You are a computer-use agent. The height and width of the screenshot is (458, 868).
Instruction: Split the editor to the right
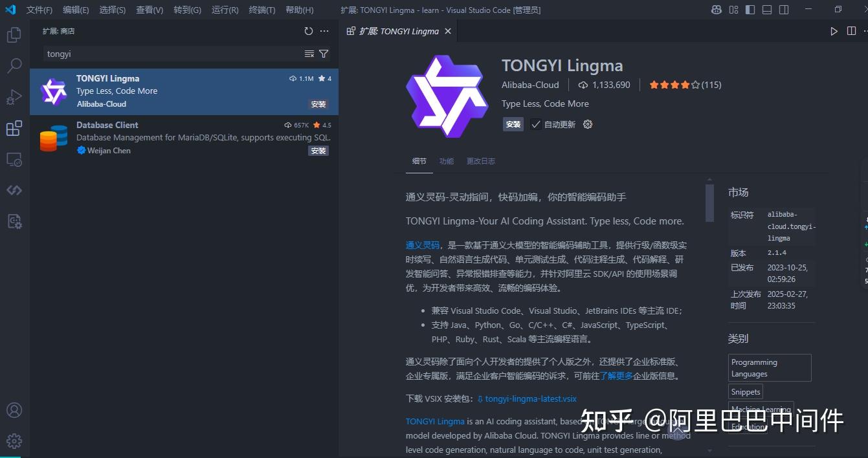tap(851, 31)
